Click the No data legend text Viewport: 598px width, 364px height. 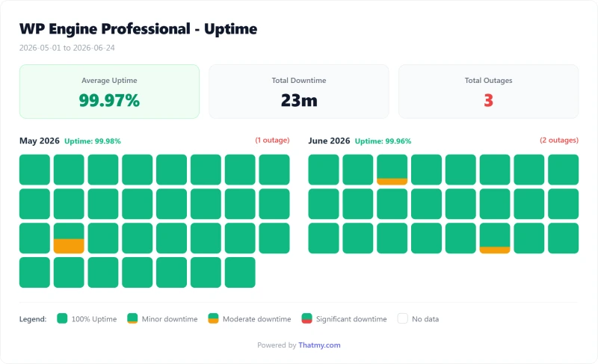click(x=425, y=319)
